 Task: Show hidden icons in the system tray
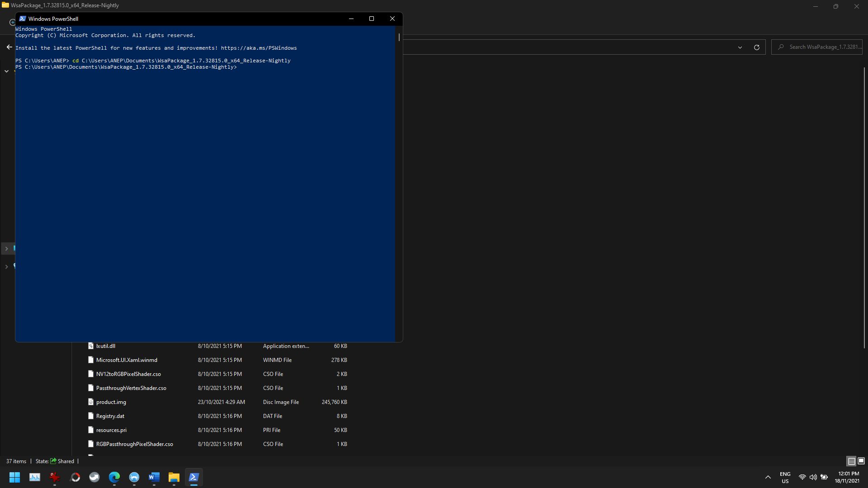(x=768, y=477)
